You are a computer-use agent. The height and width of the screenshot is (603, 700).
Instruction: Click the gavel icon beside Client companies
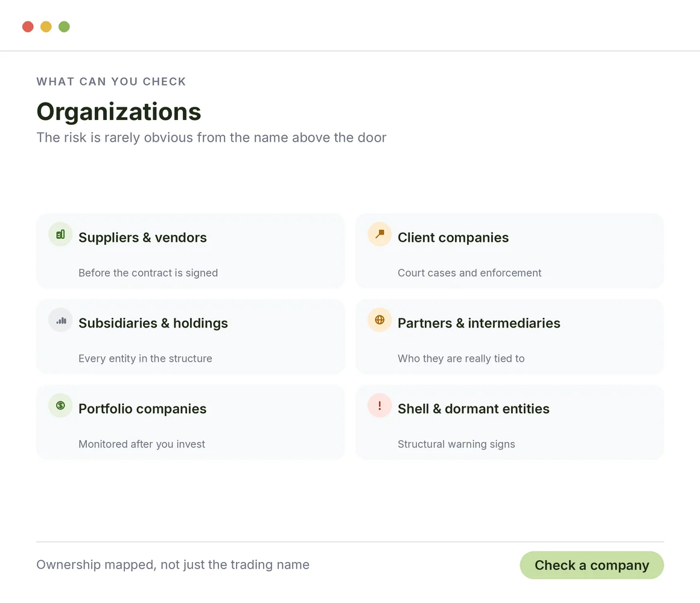380,234
